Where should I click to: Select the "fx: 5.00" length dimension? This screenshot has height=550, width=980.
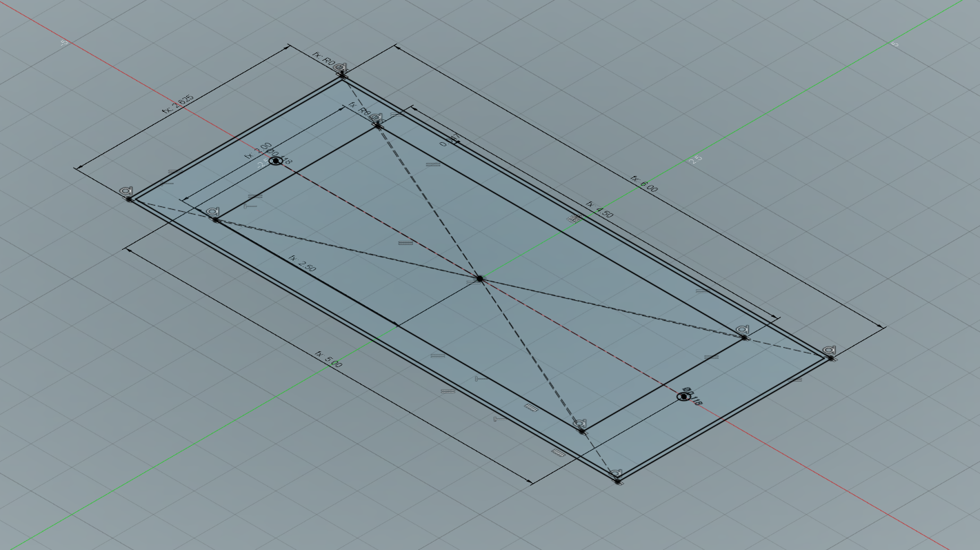coord(329,359)
